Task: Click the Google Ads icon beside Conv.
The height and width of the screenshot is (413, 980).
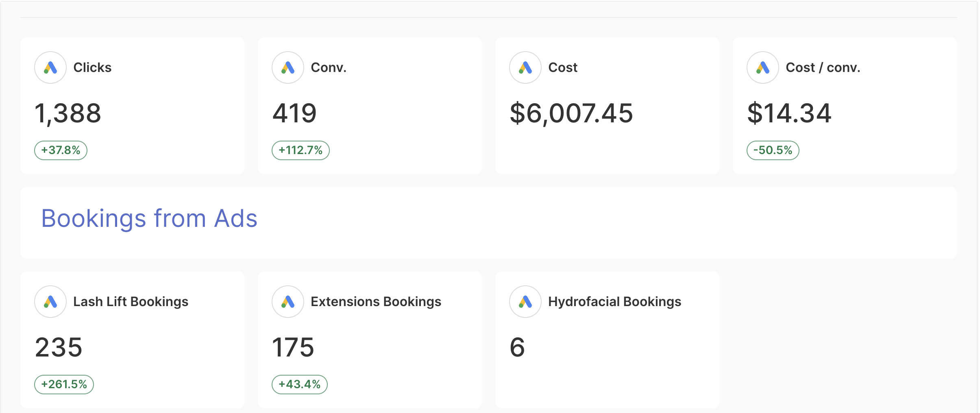Action: pyautogui.click(x=288, y=67)
